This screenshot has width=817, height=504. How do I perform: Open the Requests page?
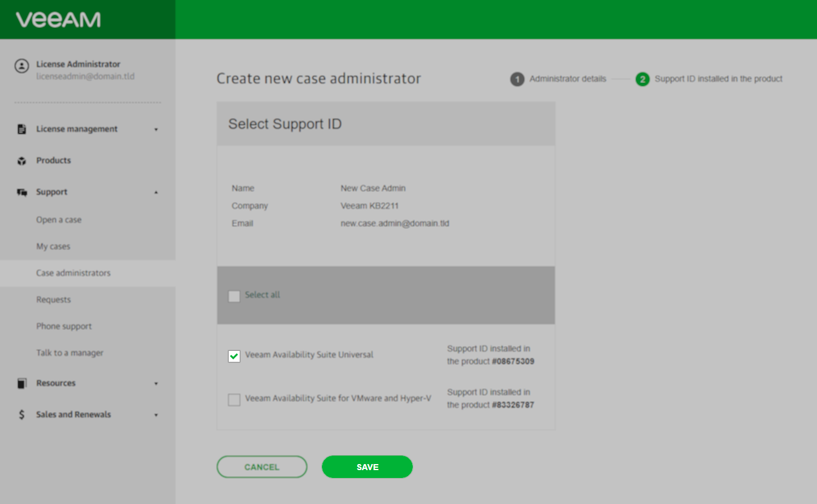53,299
